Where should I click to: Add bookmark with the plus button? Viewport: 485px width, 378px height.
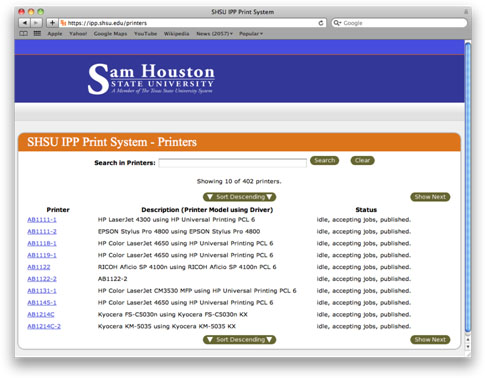click(x=52, y=23)
